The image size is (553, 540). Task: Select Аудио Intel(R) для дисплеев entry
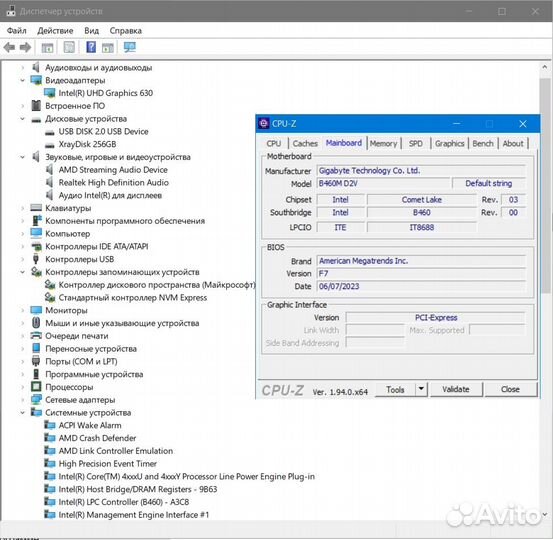(110, 195)
